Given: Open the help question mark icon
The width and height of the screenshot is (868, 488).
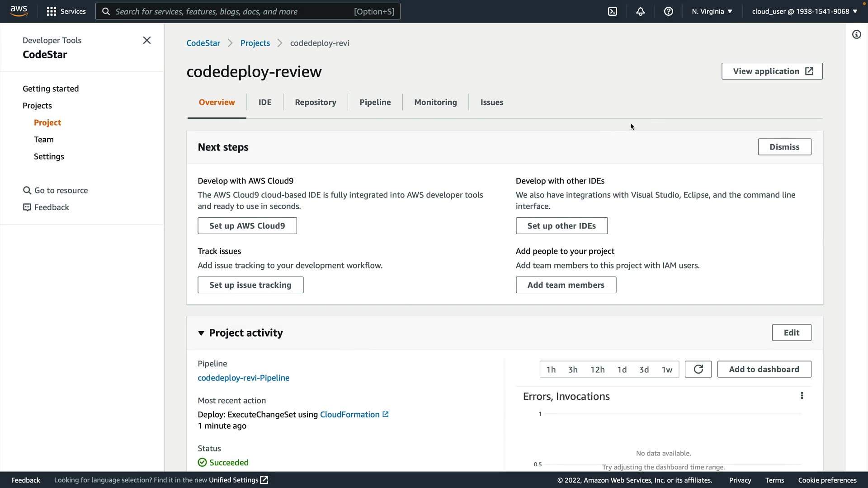Looking at the screenshot, I should (669, 11).
